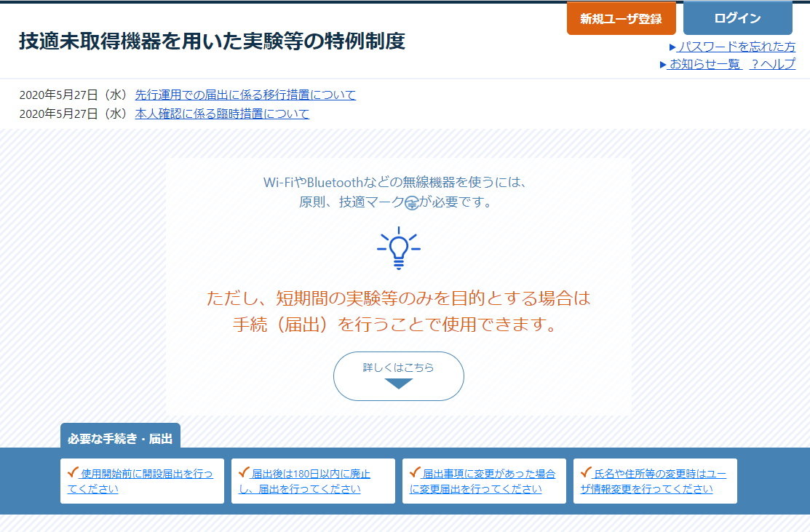The height and width of the screenshot is (532, 810).
Task: Open the 本人確認に係る臨時措置について link
Action: [x=221, y=114]
